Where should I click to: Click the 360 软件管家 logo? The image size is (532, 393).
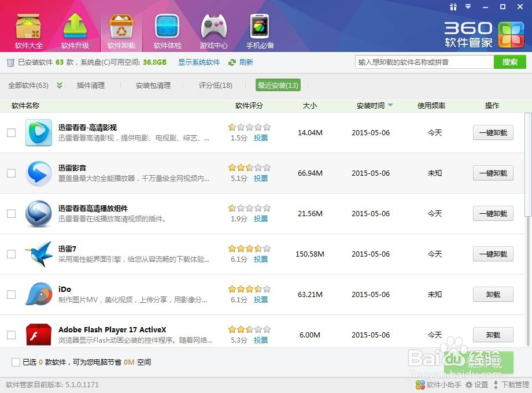click(x=484, y=35)
